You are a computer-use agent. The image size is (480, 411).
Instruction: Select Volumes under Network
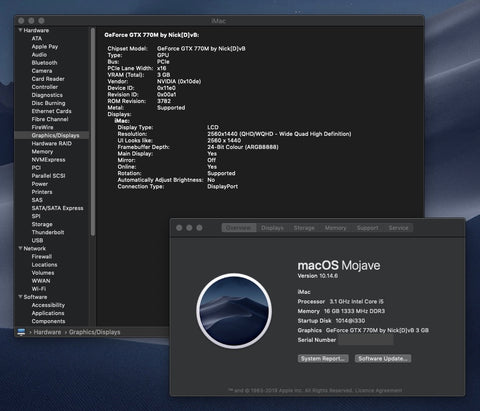[x=43, y=273]
